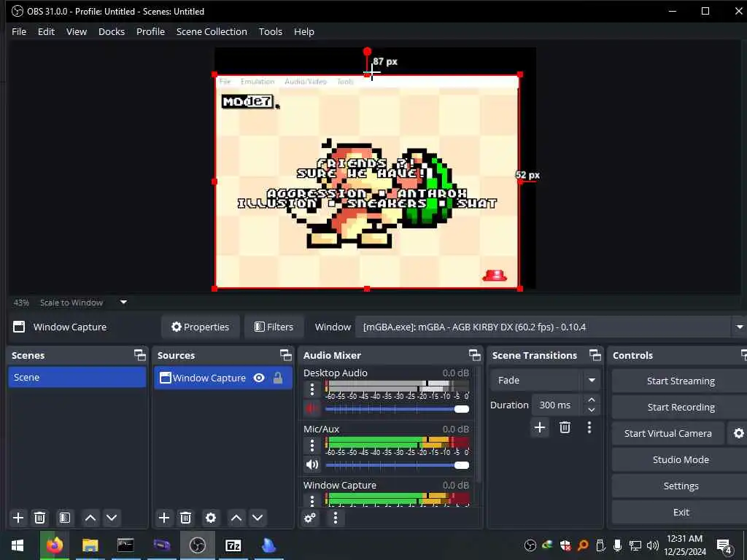The width and height of the screenshot is (747, 560).
Task: Open the Fade transition dropdown
Action: click(x=545, y=380)
